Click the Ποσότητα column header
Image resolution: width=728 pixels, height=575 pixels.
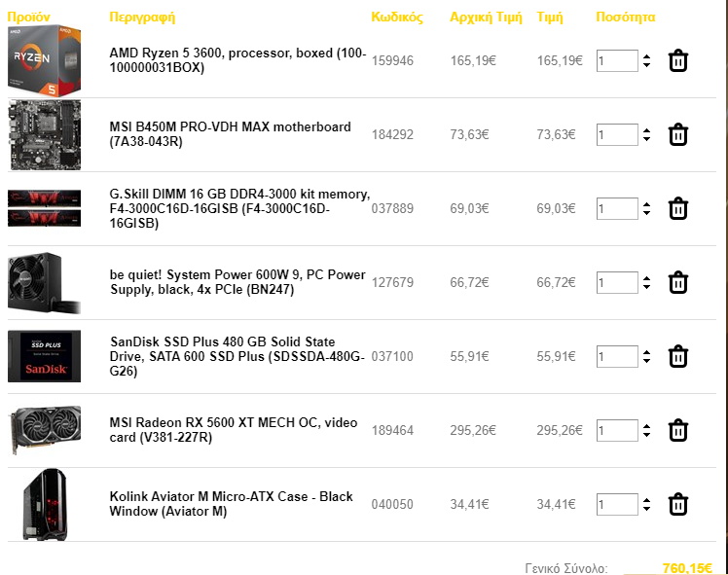pos(626,18)
